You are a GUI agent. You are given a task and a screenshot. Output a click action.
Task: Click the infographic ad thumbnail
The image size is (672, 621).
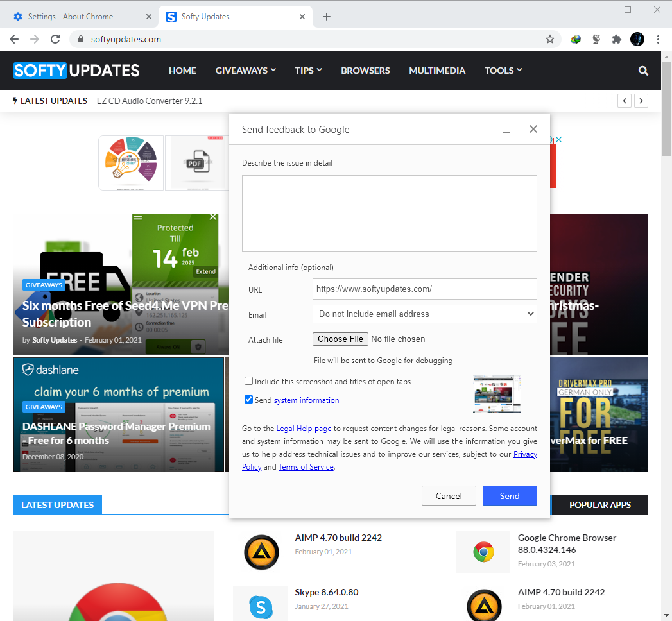pos(131,163)
